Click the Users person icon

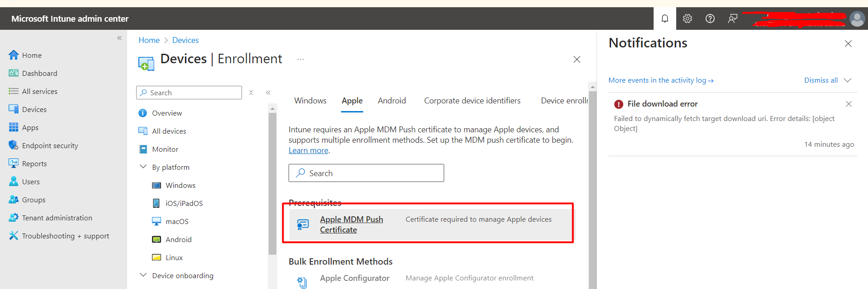(14, 182)
